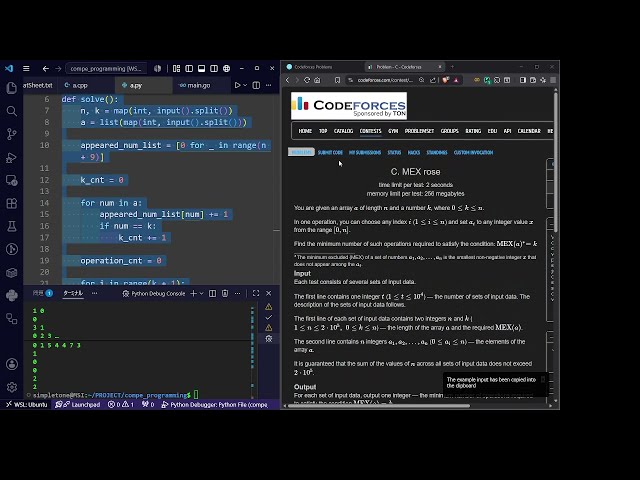Select the ターミナル panel tab

73,293
